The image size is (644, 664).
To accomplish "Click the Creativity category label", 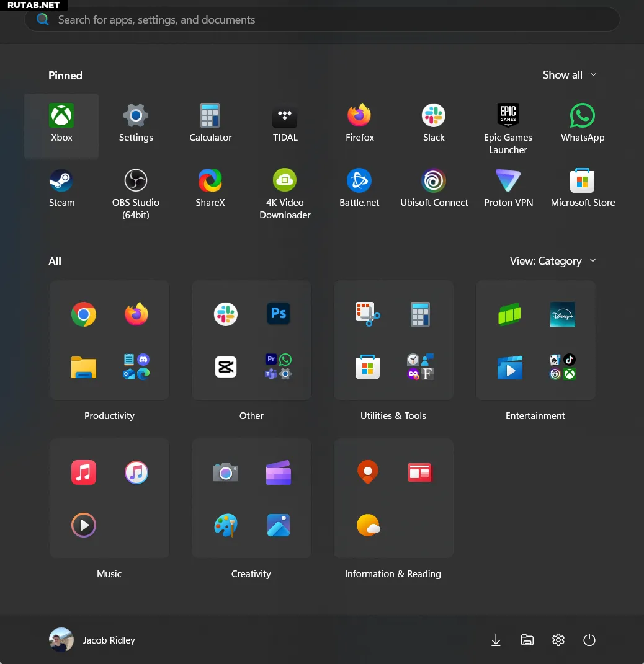I will (251, 574).
